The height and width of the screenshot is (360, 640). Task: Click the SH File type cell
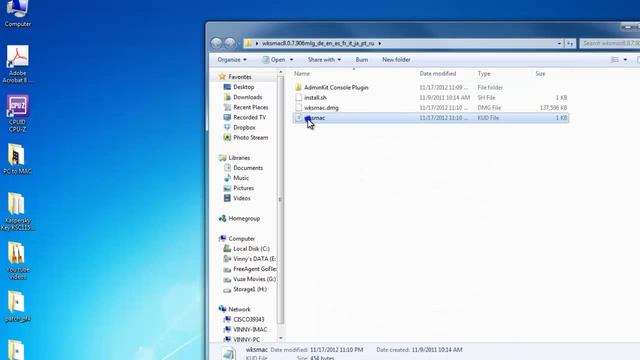486,98
